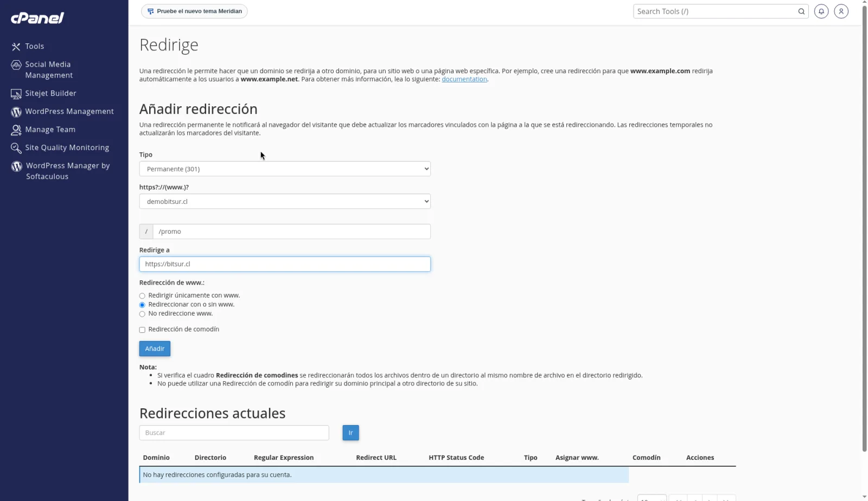
Task: Click the cPanel logo
Action: (37, 18)
